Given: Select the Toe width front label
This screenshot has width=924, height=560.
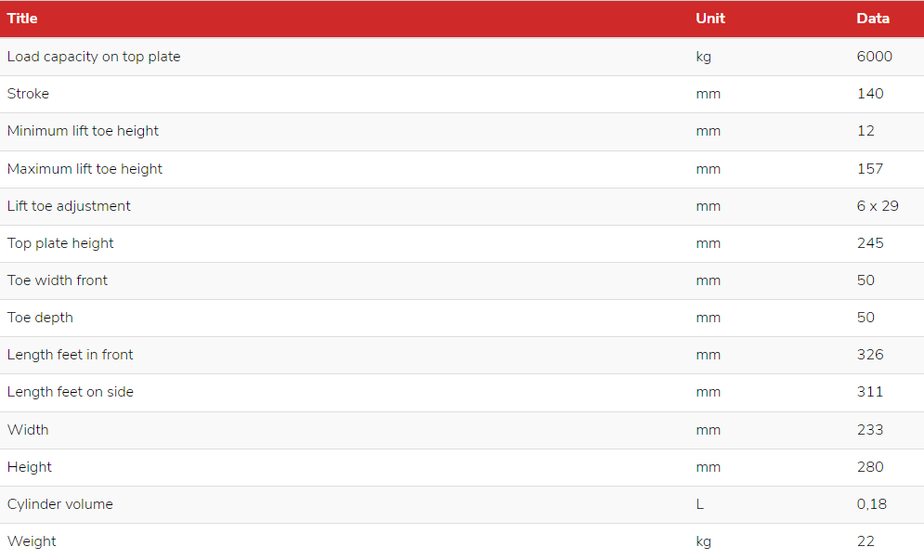Looking at the screenshot, I should (x=58, y=280).
